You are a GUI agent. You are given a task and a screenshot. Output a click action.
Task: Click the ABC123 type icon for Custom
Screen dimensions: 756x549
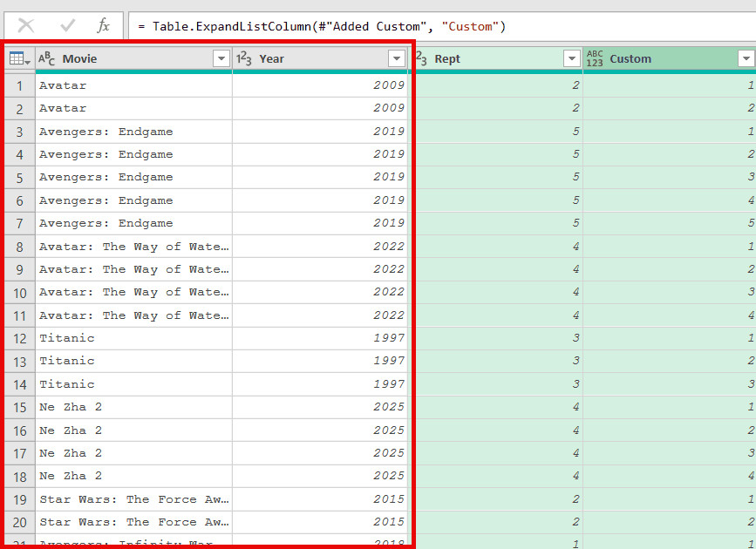point(595,58)
